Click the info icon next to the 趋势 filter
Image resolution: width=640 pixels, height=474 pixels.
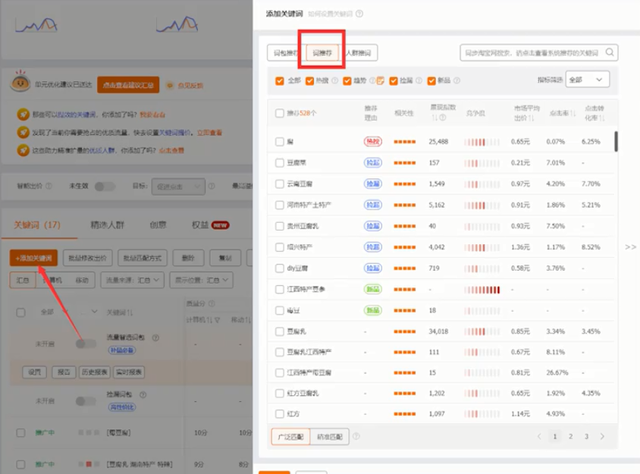[372, 80]
